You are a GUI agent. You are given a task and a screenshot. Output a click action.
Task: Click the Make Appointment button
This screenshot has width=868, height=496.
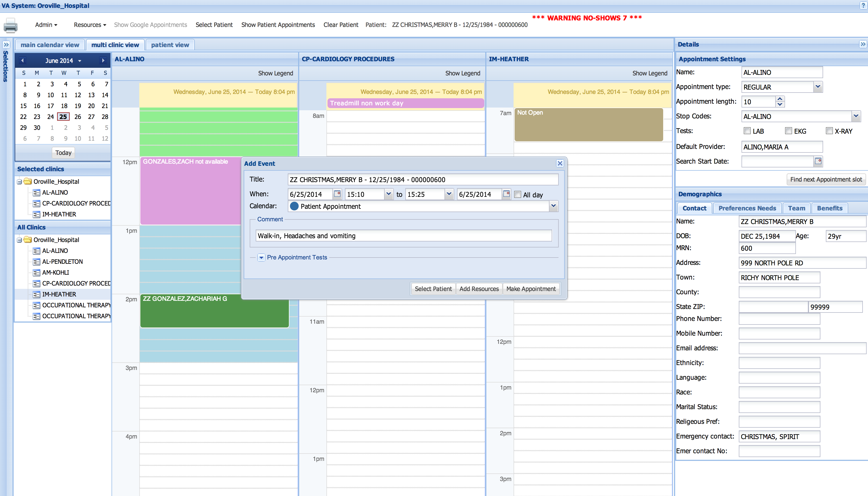[531, 289]
